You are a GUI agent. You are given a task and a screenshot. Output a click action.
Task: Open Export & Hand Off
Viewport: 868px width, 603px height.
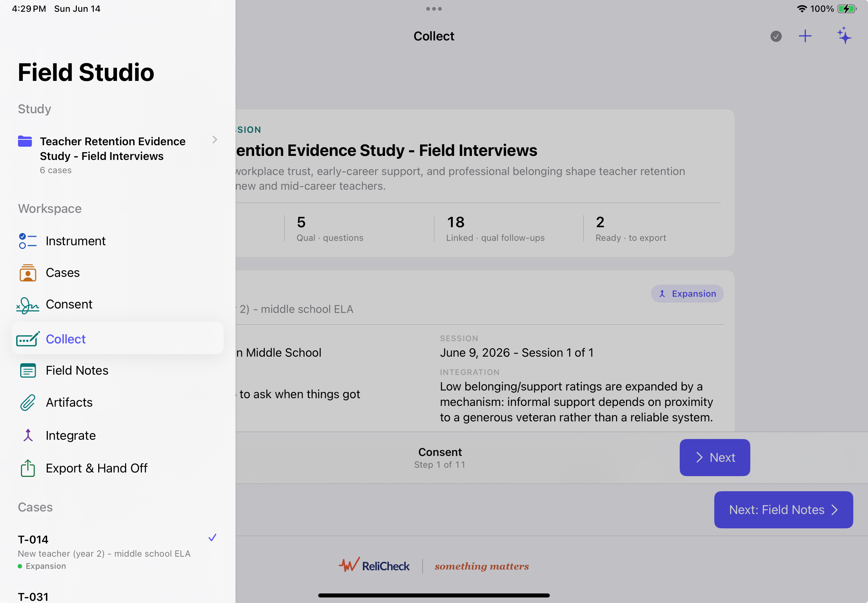click(118, 468)
